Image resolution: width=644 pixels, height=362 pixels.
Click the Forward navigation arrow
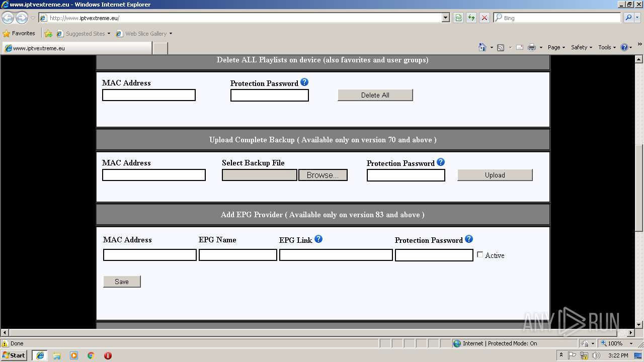point(22,18)
